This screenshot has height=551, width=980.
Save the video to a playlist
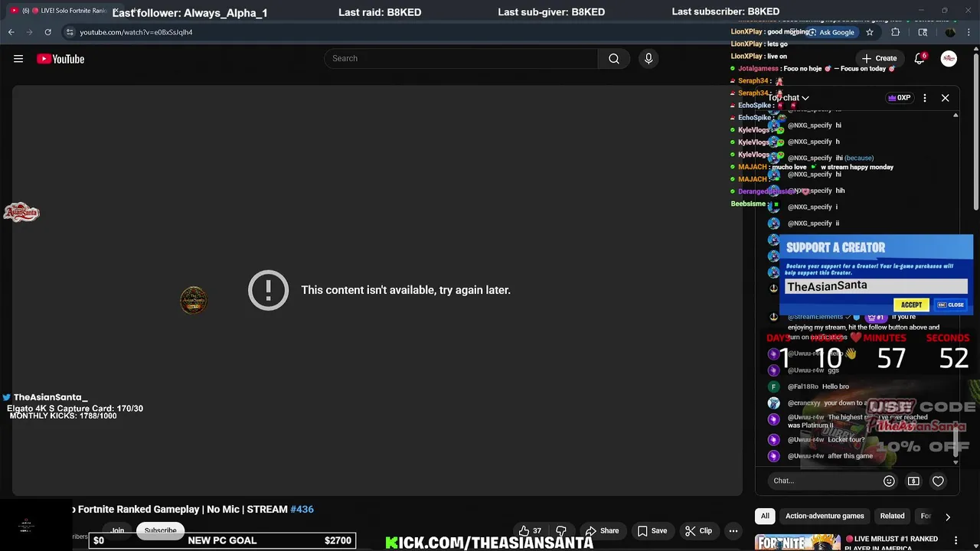(652, 530)
